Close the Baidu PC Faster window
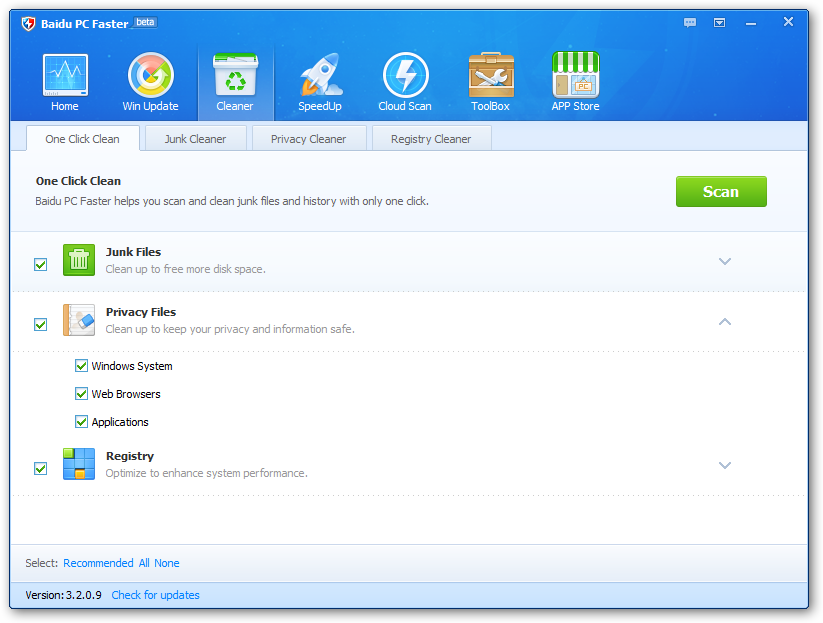823x623 pixels. click(x=788, y=22)
